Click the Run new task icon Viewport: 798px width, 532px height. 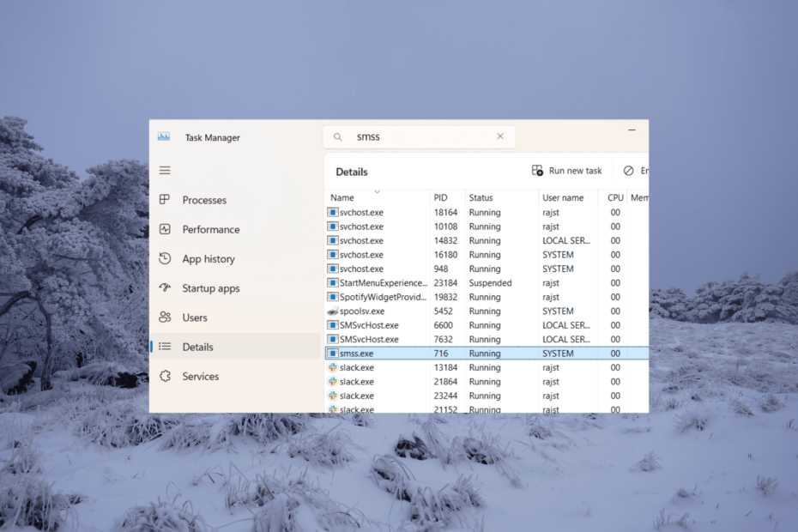[537, 171]
